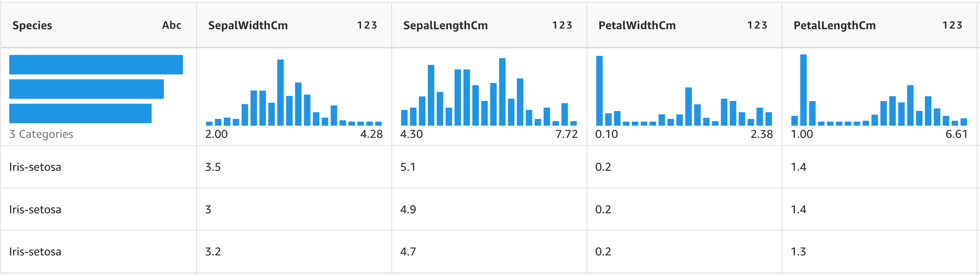
Task: Click the 123 type icon for SepalWidthCm
Action: (367, 25)
